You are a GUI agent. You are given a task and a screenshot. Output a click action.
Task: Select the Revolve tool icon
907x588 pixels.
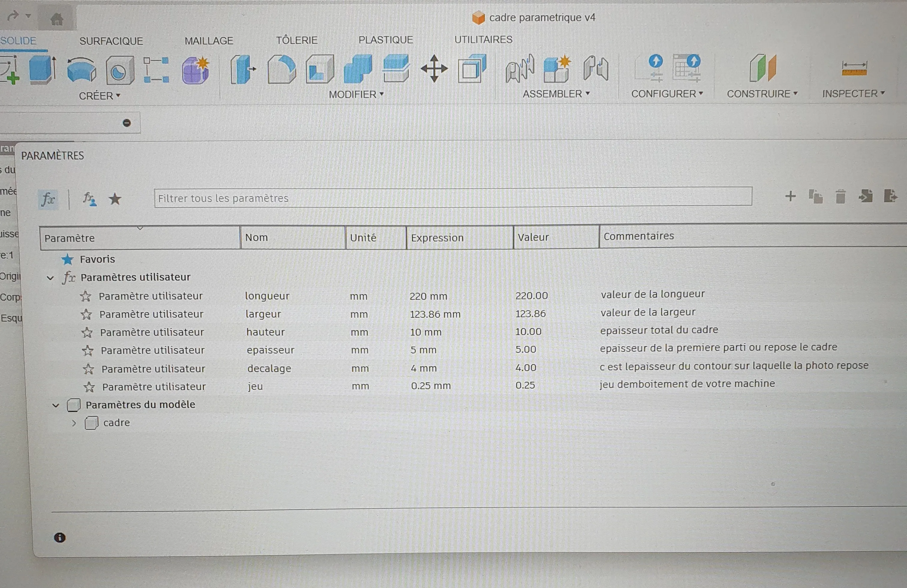[x=82, y=70]
